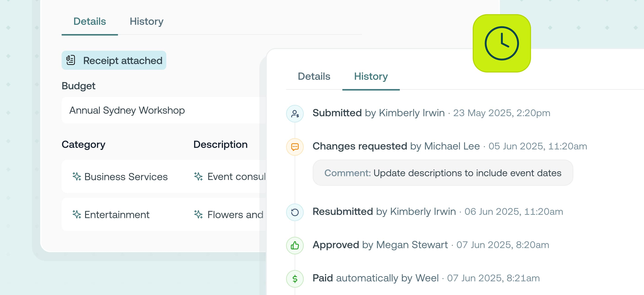This screenshot has height=295, width=644.
Task: Click the Approved thumbs-up icon
Action: tap(295, 246)
